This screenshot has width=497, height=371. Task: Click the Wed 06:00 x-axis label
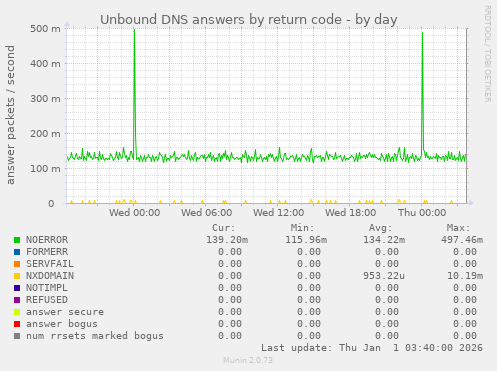206,213
